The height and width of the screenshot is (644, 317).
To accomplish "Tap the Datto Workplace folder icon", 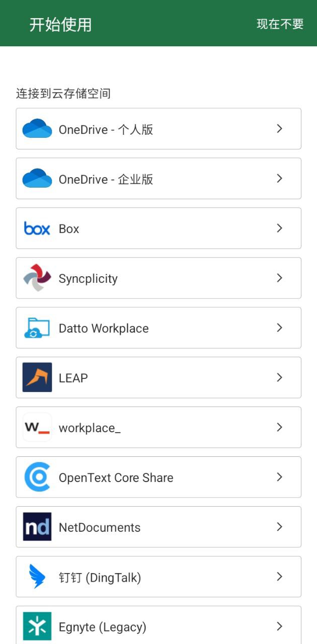I will pos(37,328).
